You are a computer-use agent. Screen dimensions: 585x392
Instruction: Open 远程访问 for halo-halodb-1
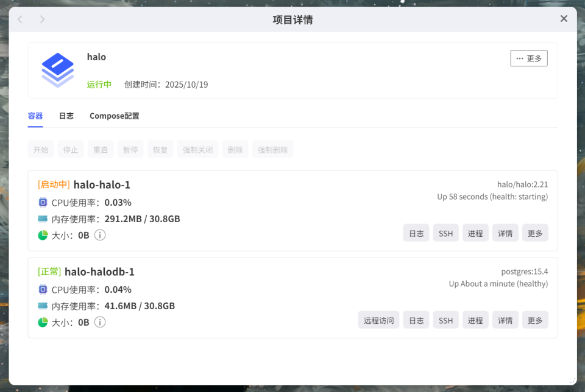point(378,320)
